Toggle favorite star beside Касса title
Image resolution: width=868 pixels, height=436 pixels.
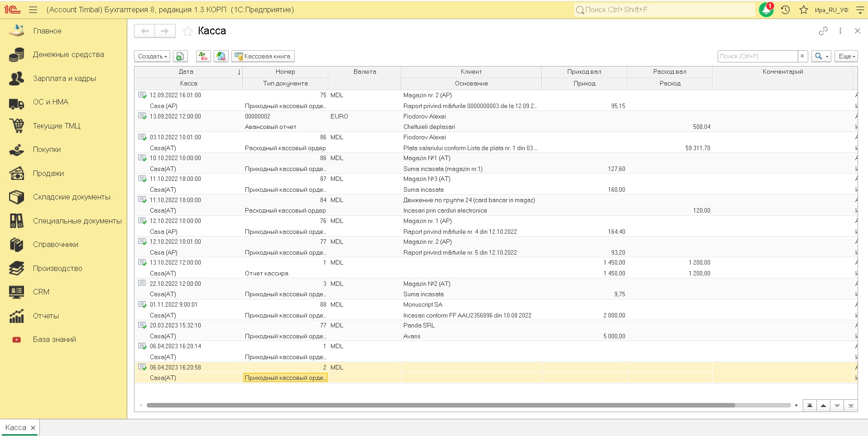(x=187, y=31)
